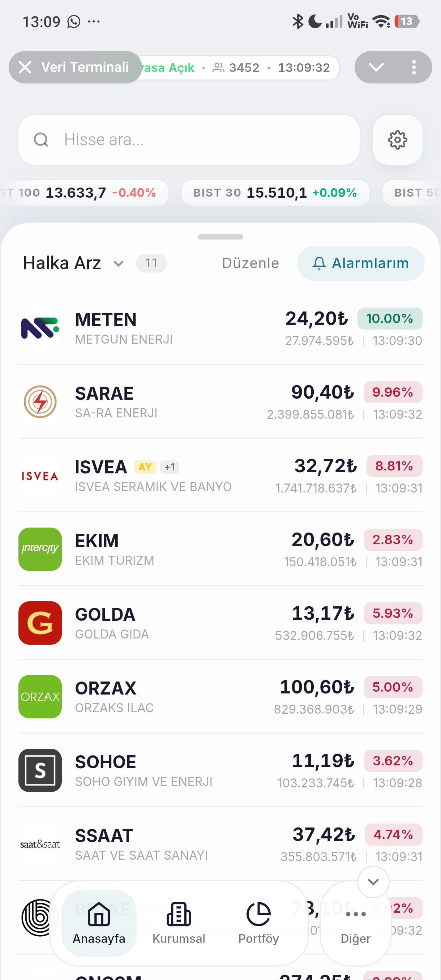441x980 pixels.
Task: Tap the sheet drag handle bar
Action: [x=220, y=237]
